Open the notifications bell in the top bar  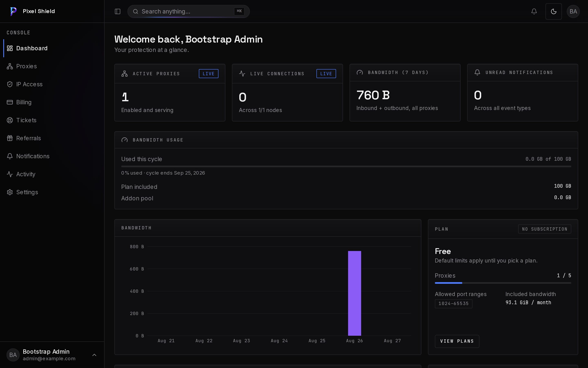(534, 11)
